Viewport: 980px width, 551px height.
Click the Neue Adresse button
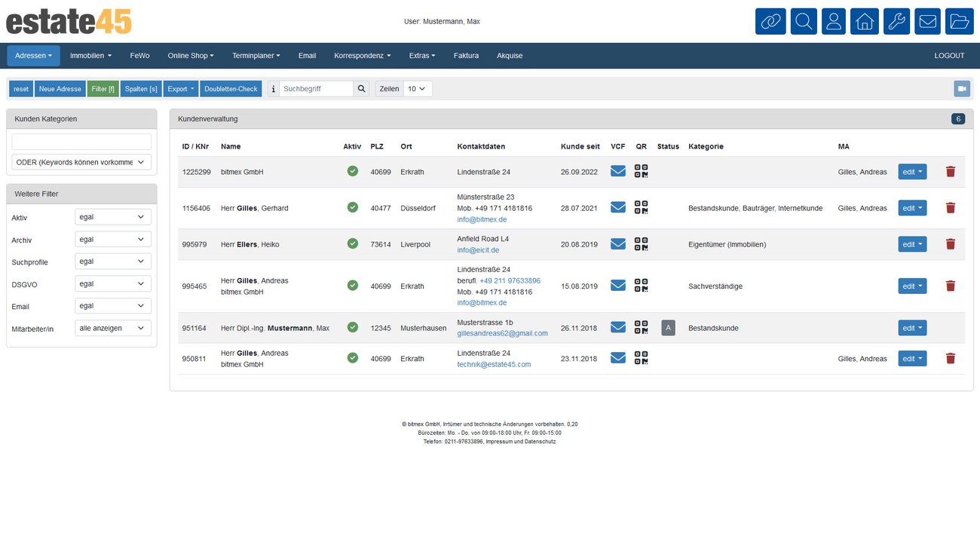60,89
